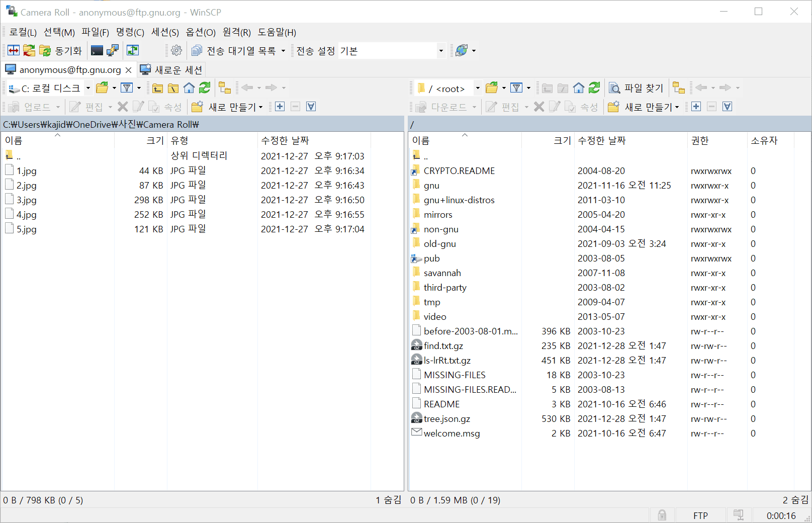
Task: Go to local home directory icon
Action: click(189, 88)
